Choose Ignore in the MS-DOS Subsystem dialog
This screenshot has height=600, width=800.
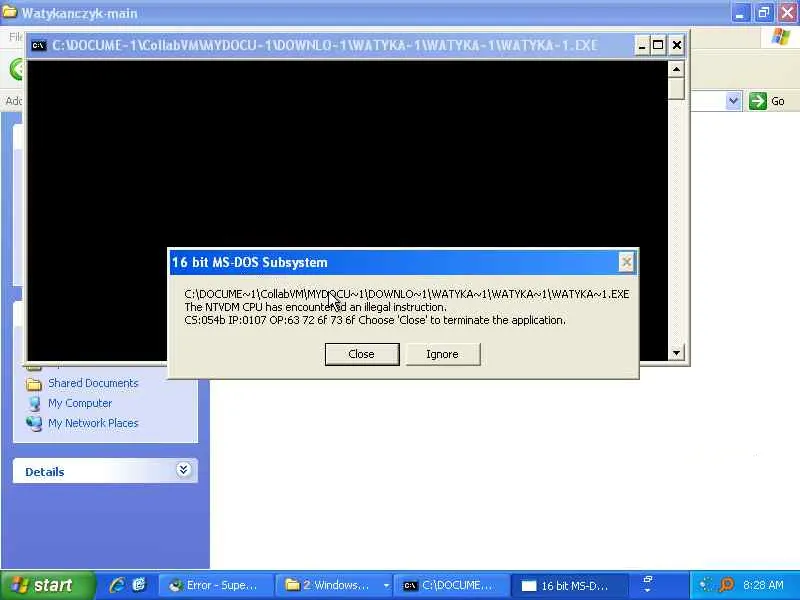442,354
